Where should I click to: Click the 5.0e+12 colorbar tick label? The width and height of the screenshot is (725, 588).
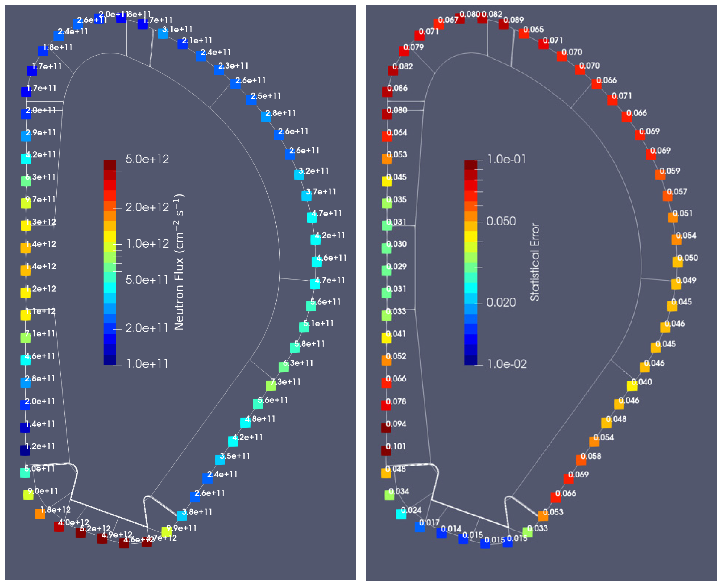147,159
